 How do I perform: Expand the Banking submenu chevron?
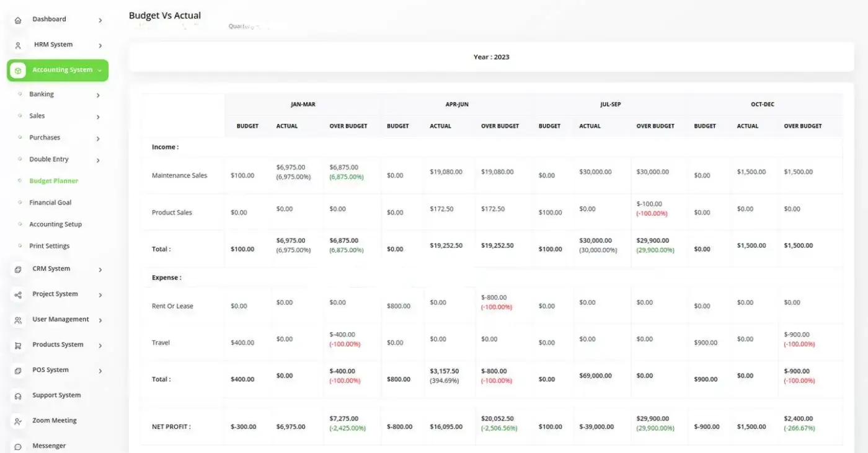click(x=98, y=95)
